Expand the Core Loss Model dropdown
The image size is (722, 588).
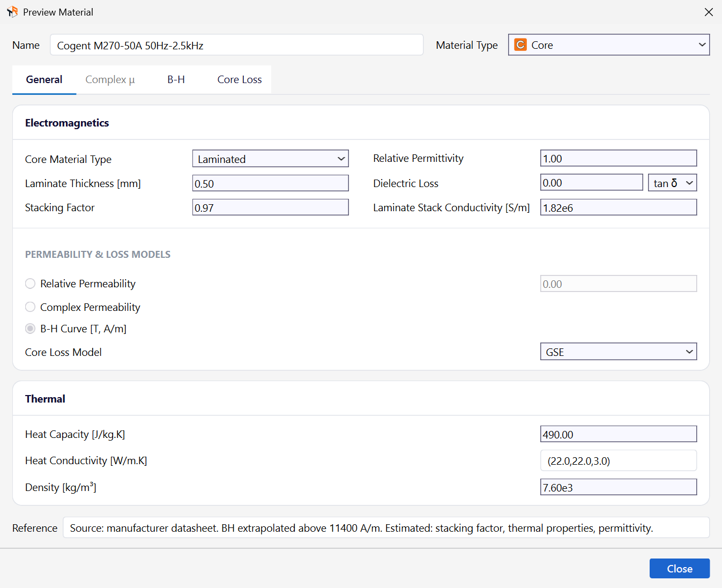pos(619,352)
